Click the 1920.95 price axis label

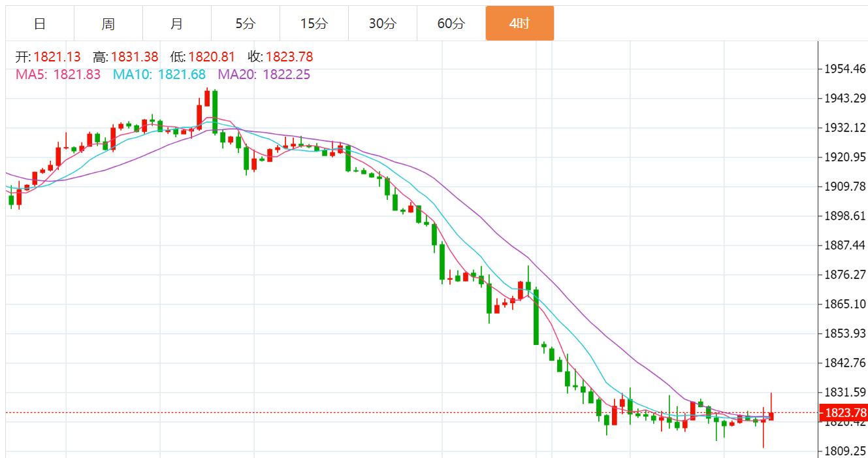(844, 157)
